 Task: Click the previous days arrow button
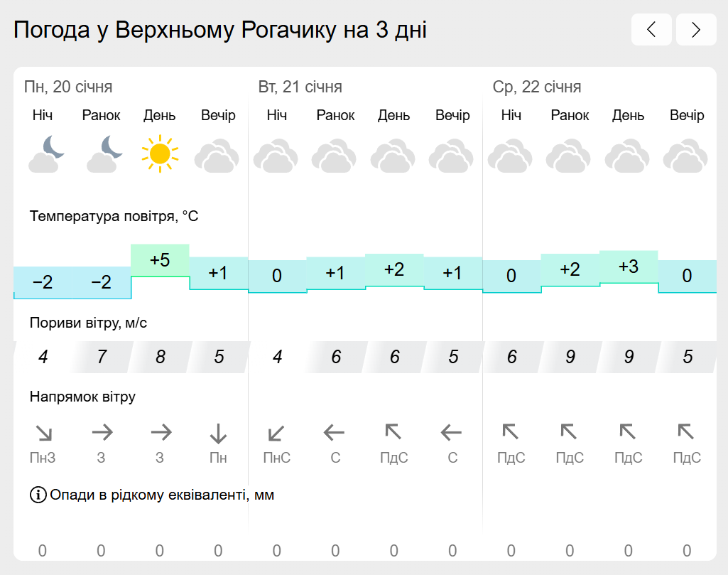(651, 30)
